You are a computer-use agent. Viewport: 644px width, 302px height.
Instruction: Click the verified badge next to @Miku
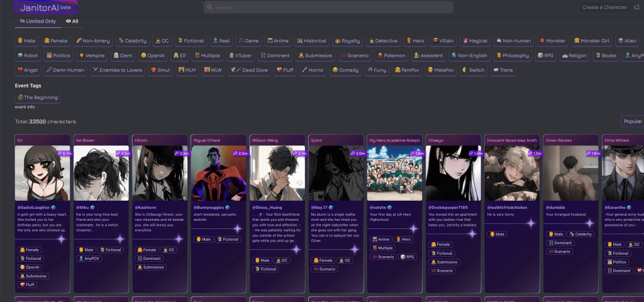coord(93,207)
